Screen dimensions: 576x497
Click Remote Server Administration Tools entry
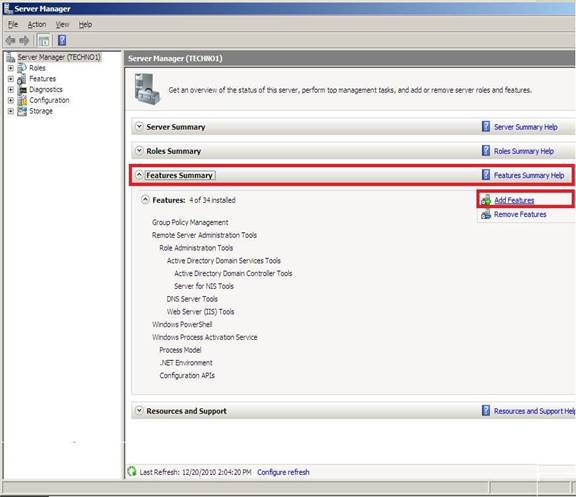204,235
